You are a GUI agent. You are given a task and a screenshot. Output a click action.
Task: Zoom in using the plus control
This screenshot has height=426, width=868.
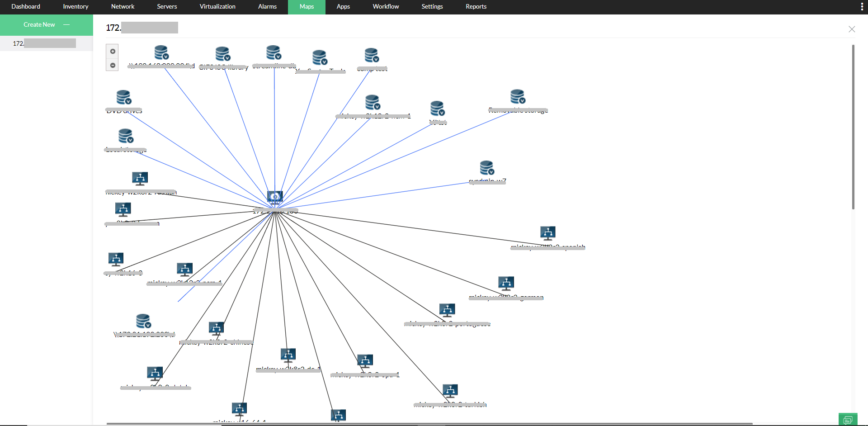tap(112, 51)
